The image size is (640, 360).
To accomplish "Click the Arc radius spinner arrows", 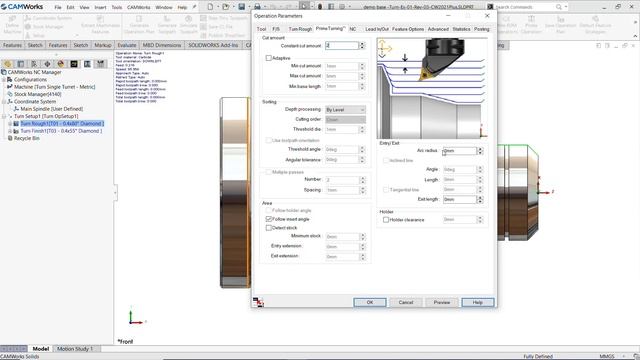I will click(480, 151).
